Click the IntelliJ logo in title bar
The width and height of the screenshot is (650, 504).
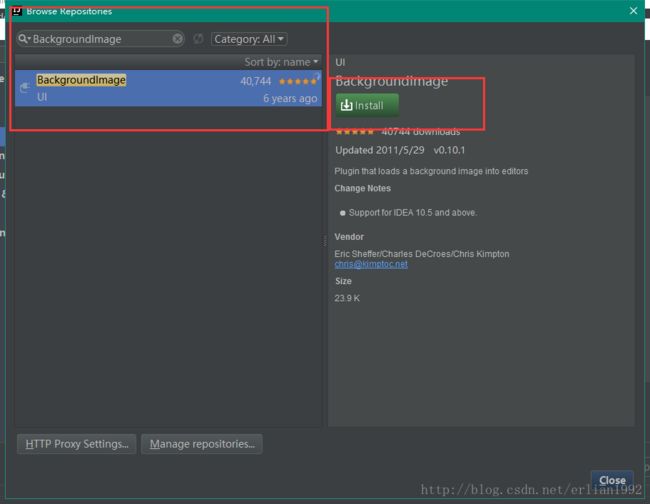pos(17,11)
